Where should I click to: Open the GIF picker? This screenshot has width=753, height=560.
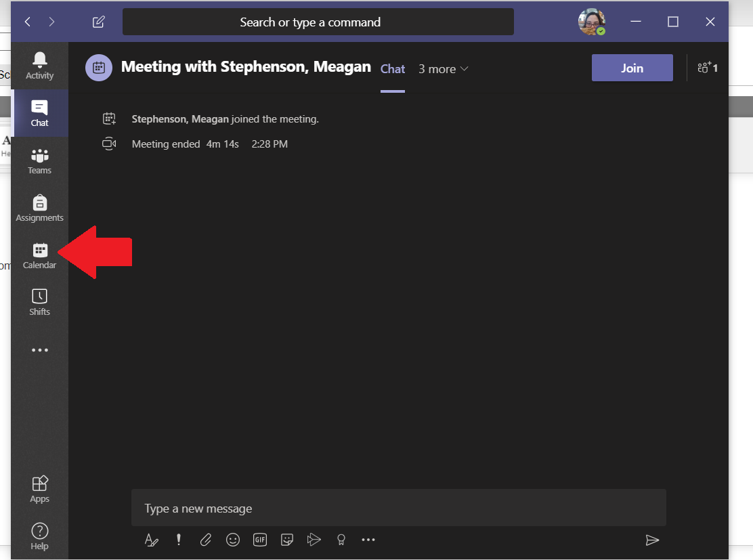coord(260,540)
